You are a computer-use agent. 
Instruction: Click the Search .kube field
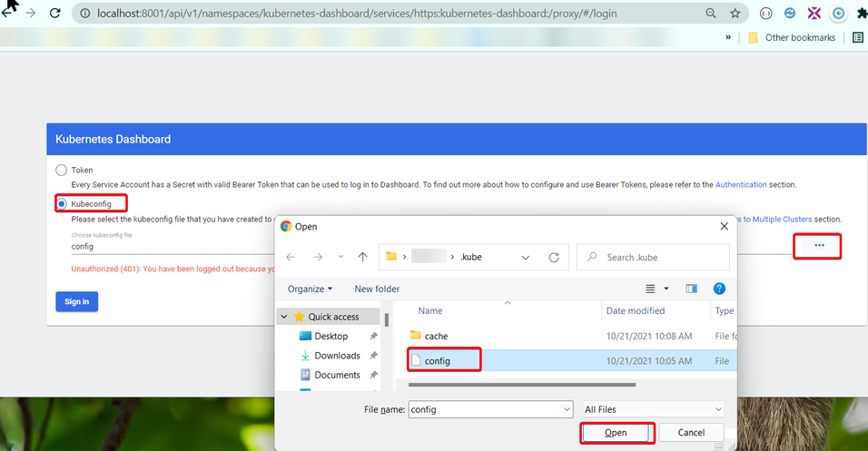click(x=653, y=258)
